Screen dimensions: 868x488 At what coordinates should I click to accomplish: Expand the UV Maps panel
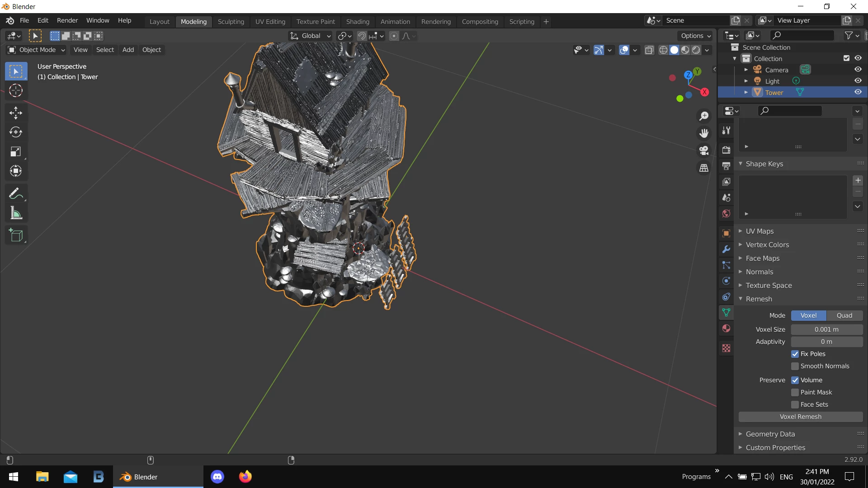(x=759, y=231)
